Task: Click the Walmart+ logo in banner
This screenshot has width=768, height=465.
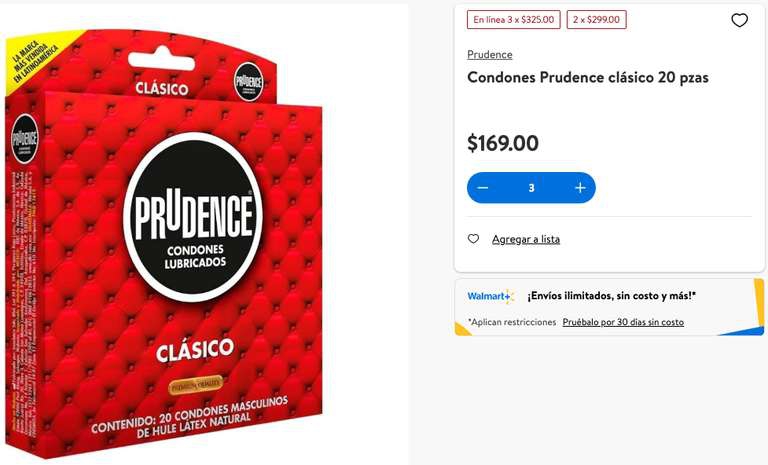Action: [x=490, y=296]
